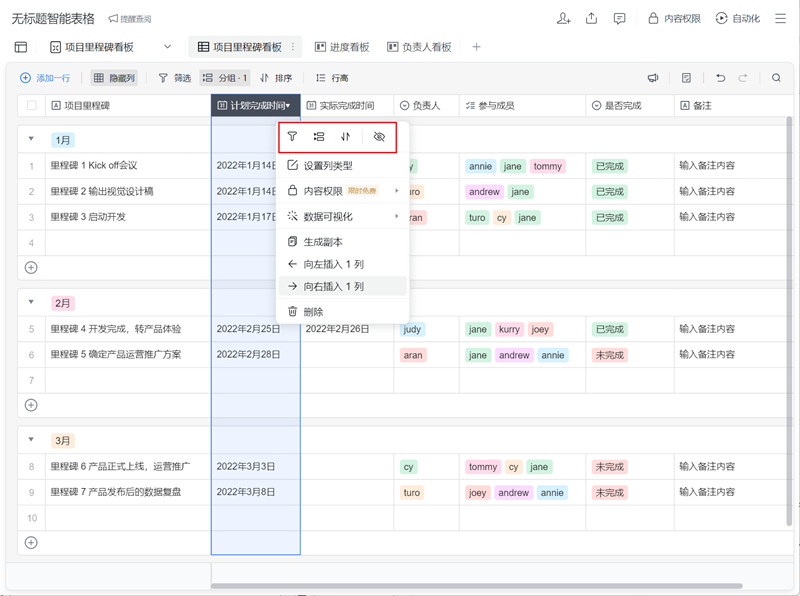Click the filter icon in the column popup menu
The image size is (800, 596).
click(292, 137)
